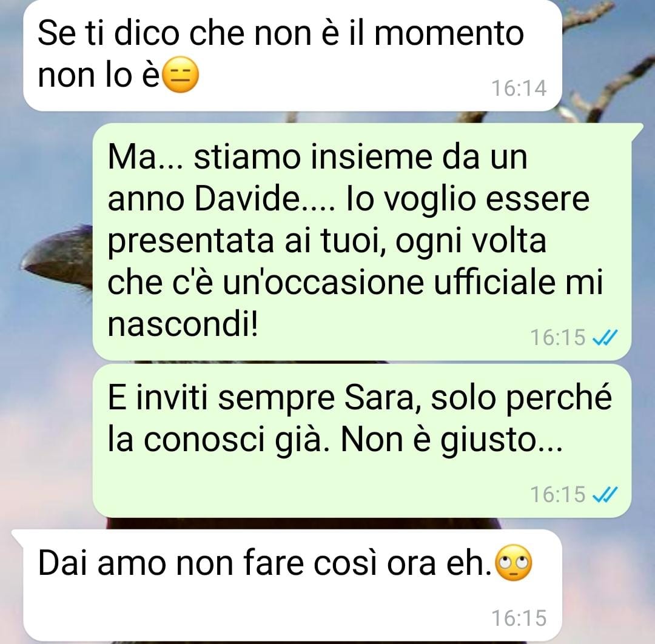The width and height of the screenshot is (655, 644).
Task: Select the 'Se ti dico che non è il momento' message
Action: click(x=292, y=56)
